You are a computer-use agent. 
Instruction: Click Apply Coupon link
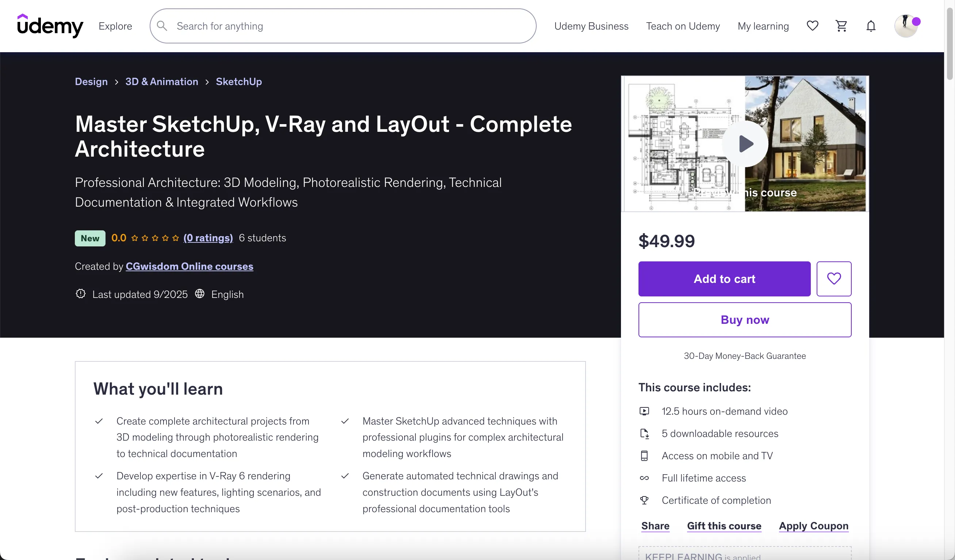tap(813, 526)
